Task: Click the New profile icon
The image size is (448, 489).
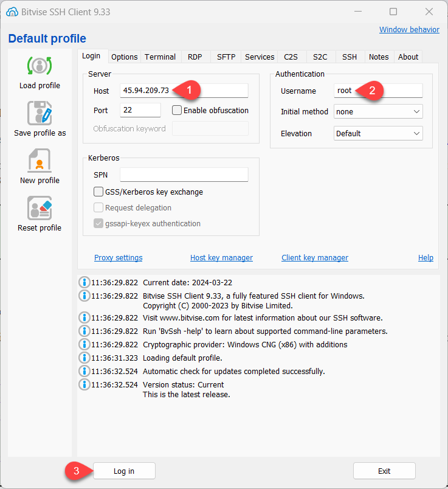Action: (x=40, y=161)
